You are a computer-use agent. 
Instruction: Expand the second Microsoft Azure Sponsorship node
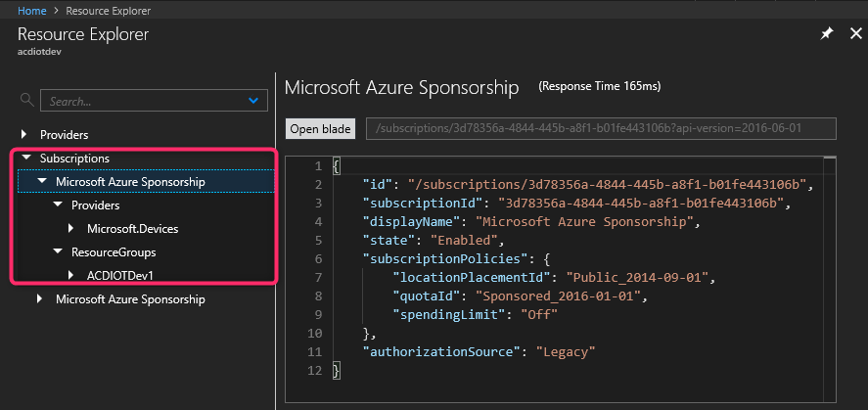pos(40,299)
